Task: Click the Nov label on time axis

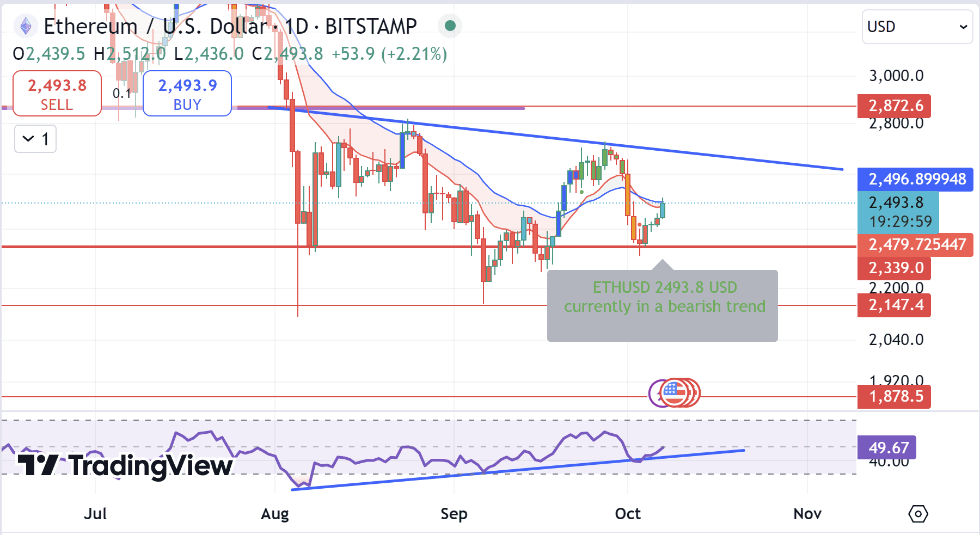Action: 807,514
